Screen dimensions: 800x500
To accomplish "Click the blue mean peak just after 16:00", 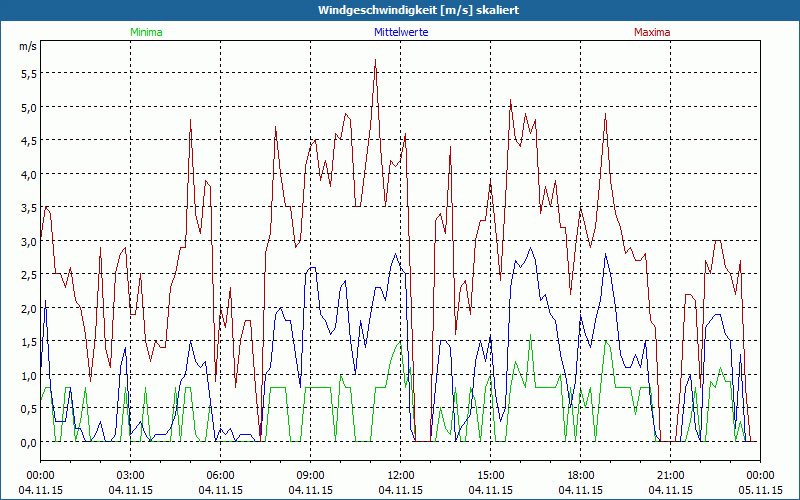I will [x=531, y=248].
